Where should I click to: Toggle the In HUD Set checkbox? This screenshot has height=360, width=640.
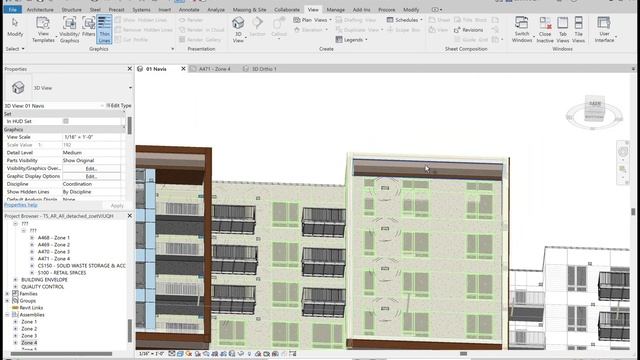[x=66, y=121]
